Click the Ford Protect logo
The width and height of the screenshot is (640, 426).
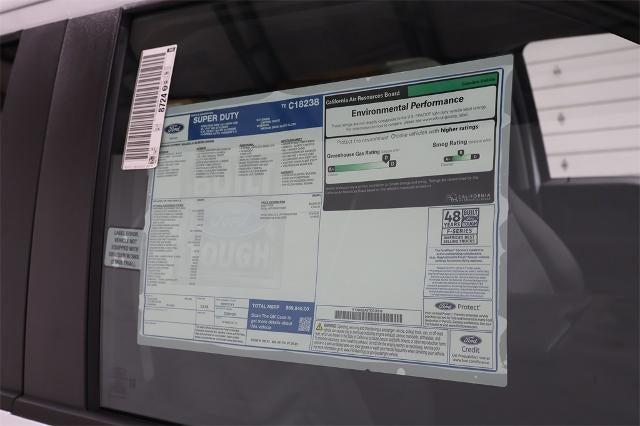point(456,306)
